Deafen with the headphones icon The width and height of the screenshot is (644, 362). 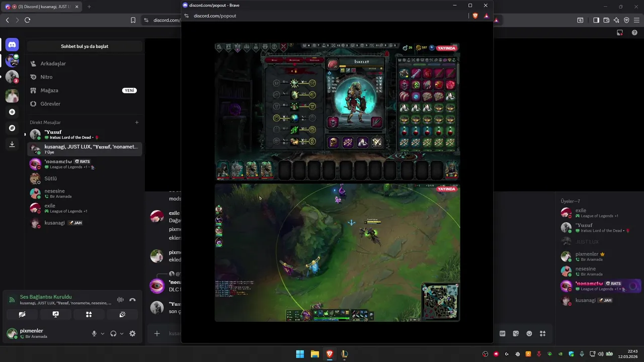(113, 333)
